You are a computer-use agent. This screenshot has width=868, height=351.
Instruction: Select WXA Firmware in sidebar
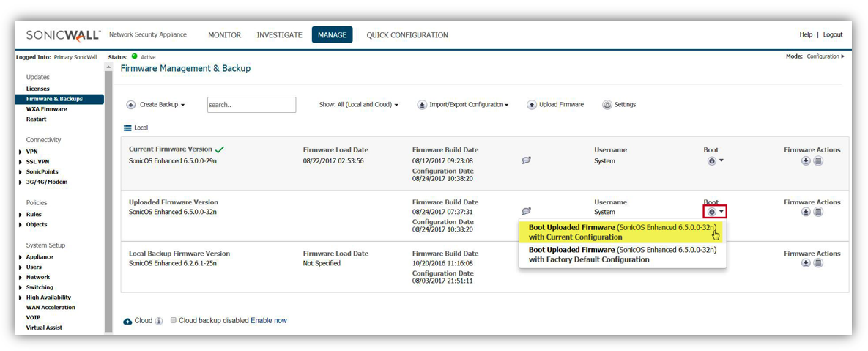click(46, 109)
